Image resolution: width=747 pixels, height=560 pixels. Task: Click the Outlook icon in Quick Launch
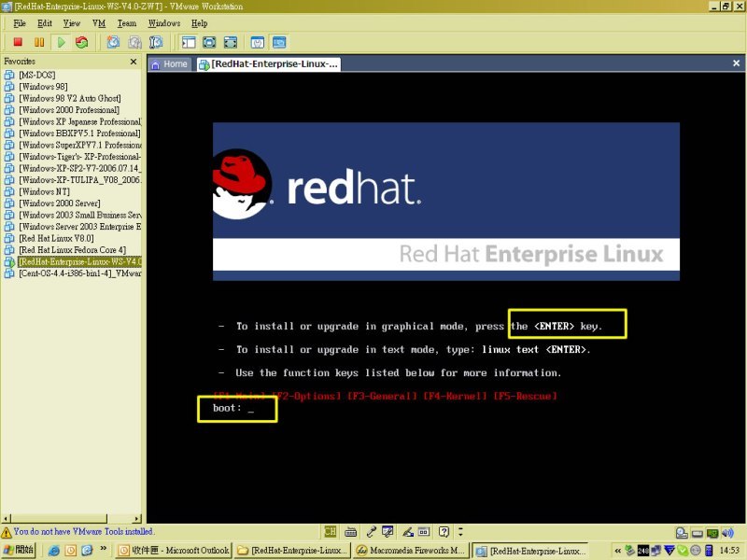pyautogui.click(x=71, y=551)
